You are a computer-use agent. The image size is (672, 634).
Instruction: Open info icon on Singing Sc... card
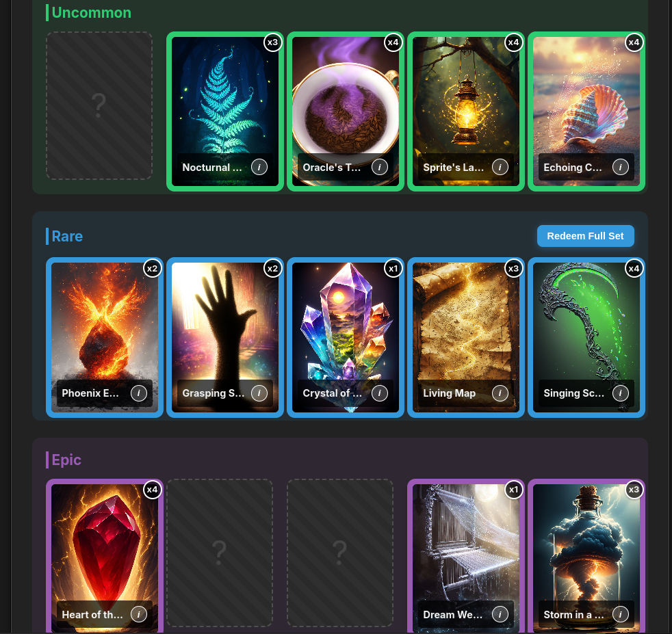tap(620, 393)
